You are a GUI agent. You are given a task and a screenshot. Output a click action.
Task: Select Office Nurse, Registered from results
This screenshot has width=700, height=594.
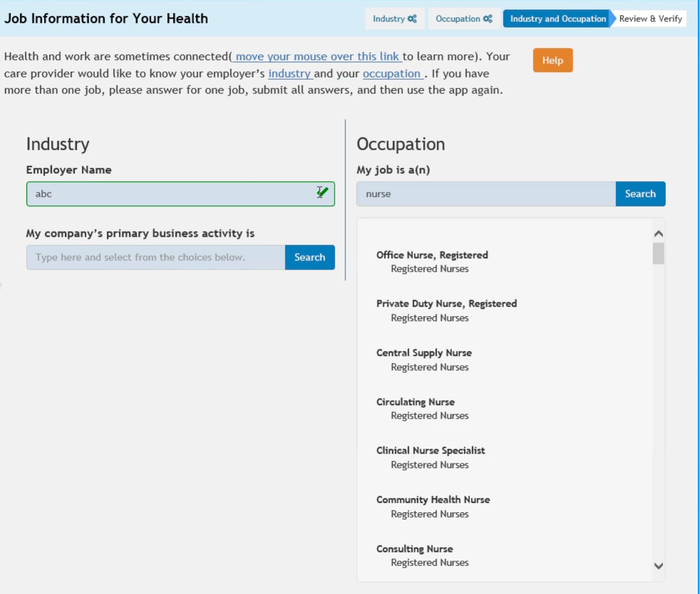coord(432,255)
